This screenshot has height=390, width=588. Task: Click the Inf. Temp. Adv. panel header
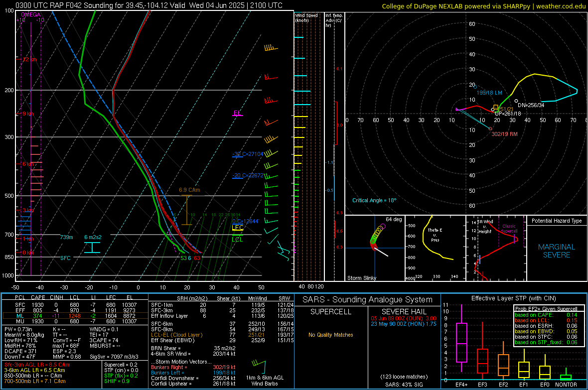[333, 20]
